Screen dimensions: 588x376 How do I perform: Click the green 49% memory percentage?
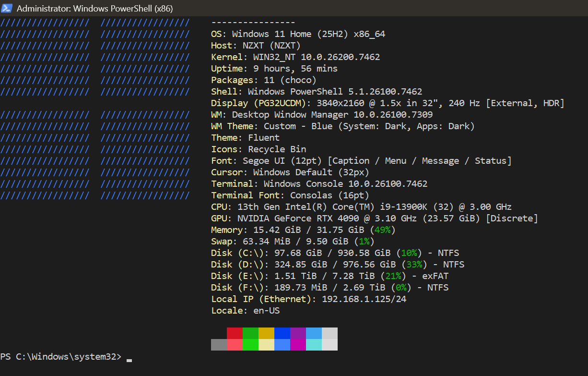(x=383, y=230)
